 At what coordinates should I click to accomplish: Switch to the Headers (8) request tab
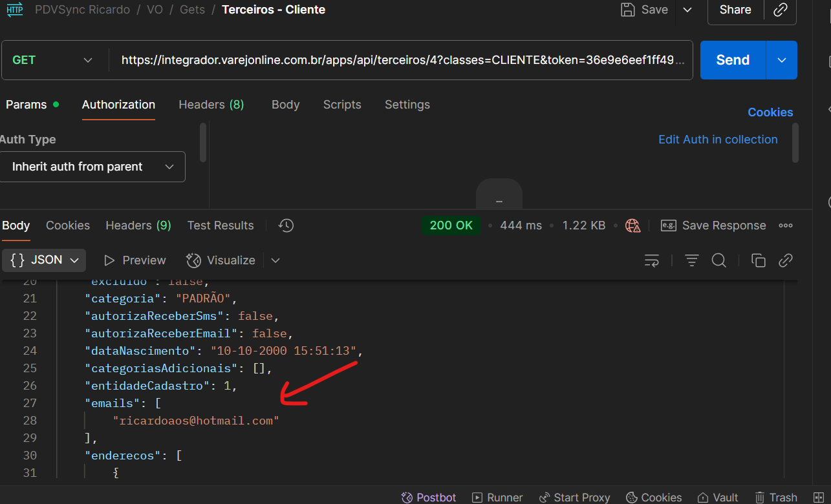211,105
